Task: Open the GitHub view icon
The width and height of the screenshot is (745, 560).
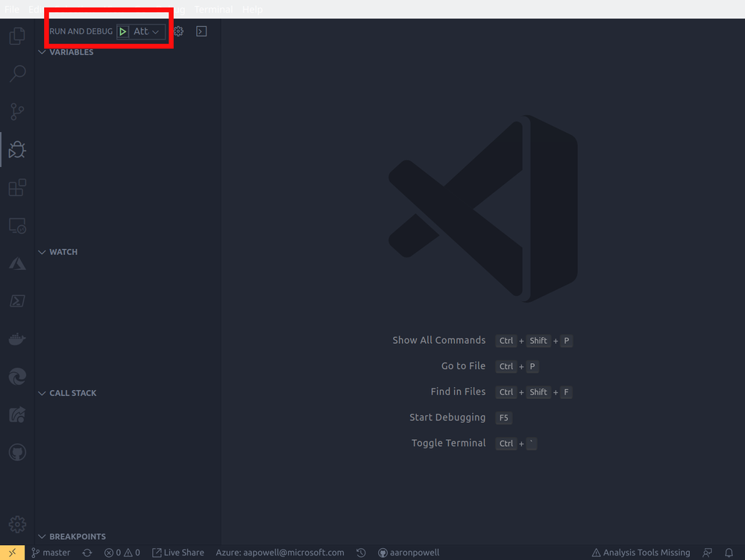Action: [x=17, y=452]
